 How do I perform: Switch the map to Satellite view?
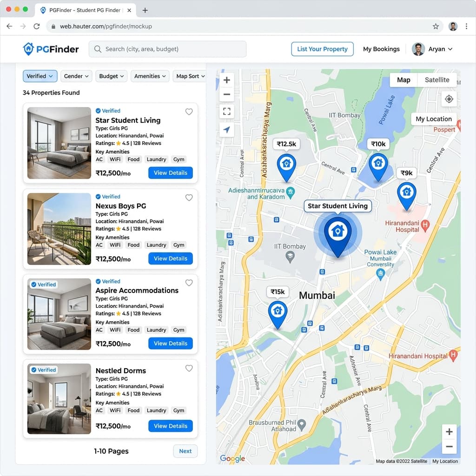pos(437,80)
